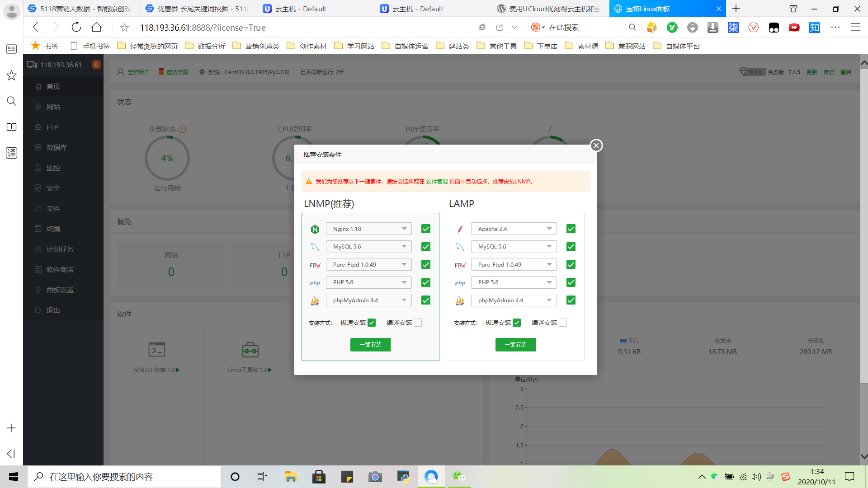Image resolution: width=868 pixels, height=488 pixels.
Task: Click 更新 link in top bar
Action: 812,72
